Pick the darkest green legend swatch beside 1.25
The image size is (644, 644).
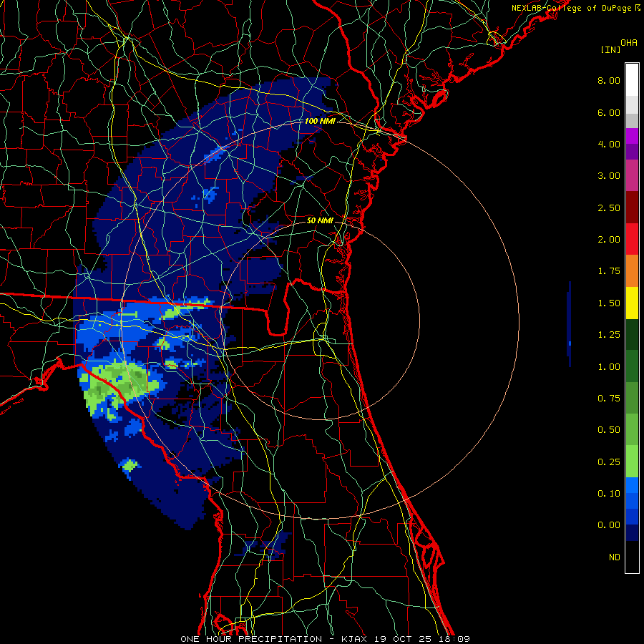[x=632, y=334]
